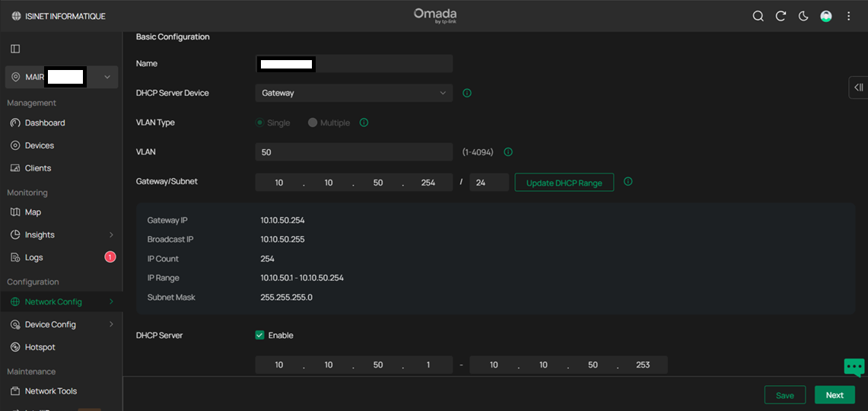Click the refresh icon in top bar
Viewport: 868px width, 411px height.
[x=781, y=16]
